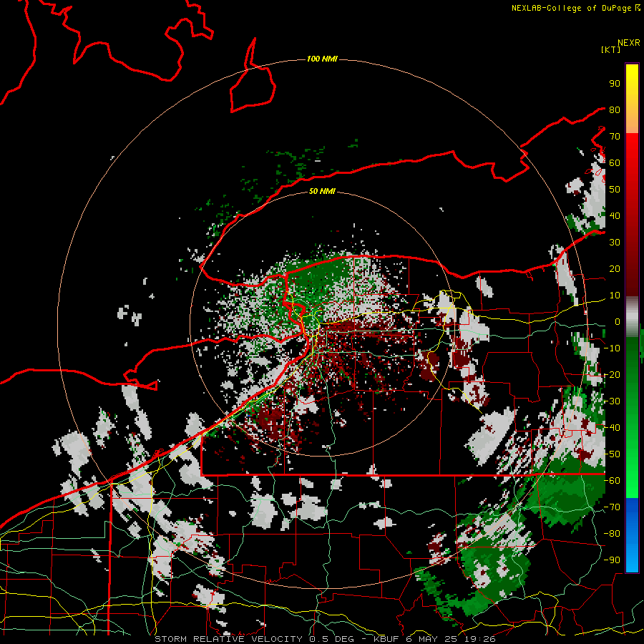
Task: Click the "NEXLAB-College of DuPage" title text
Action: (572, 8)
